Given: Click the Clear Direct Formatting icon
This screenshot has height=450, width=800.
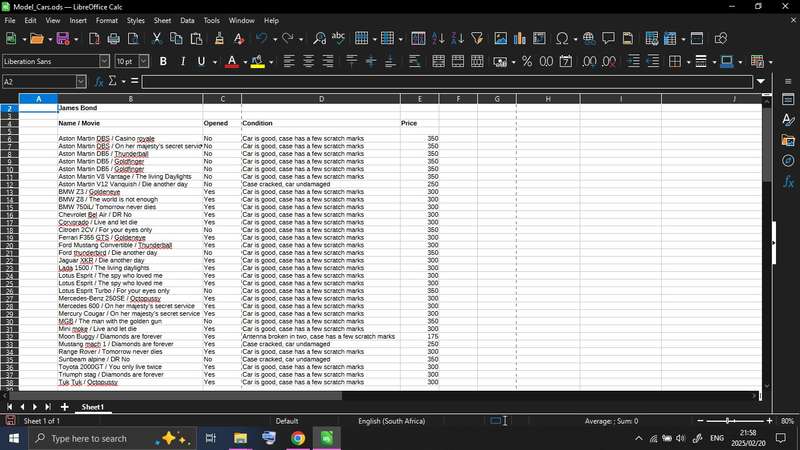Looking at the screenshot, I should [x=239, y=39].
